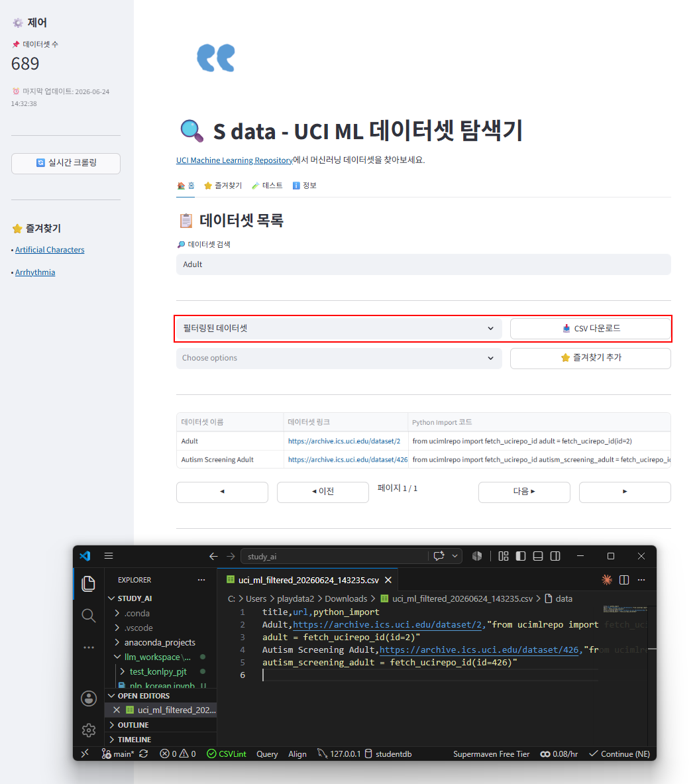697x784 pixels.
Task: Click Supermaven Free Tier status item
Action: [492, 754]
